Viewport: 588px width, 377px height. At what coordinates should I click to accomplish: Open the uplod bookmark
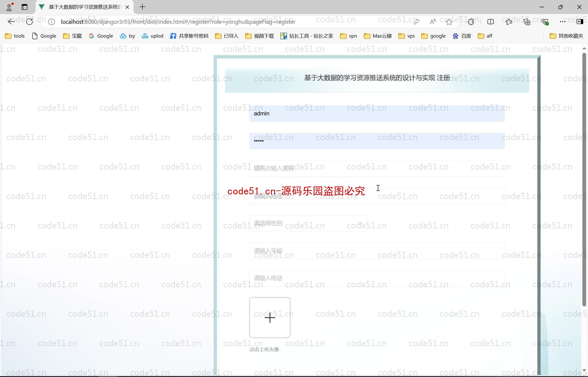152,36
